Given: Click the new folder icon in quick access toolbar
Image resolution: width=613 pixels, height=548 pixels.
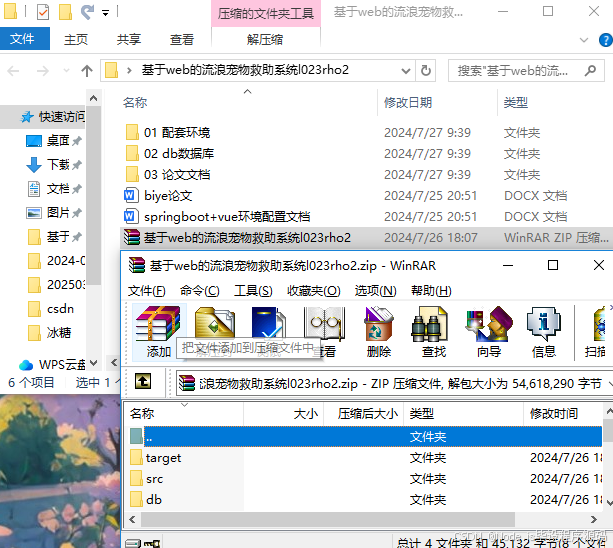Looking at the screenshot, I should [65, 12].
